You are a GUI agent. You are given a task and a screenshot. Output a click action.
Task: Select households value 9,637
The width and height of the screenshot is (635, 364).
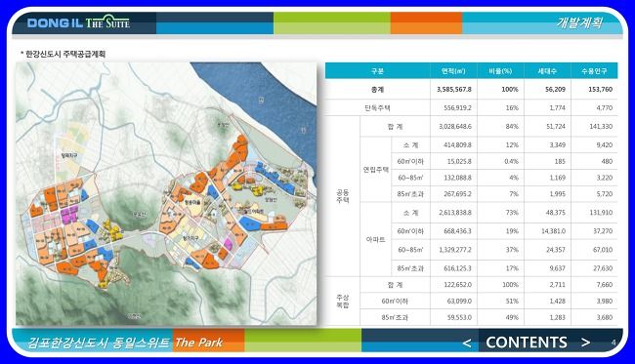557,268
